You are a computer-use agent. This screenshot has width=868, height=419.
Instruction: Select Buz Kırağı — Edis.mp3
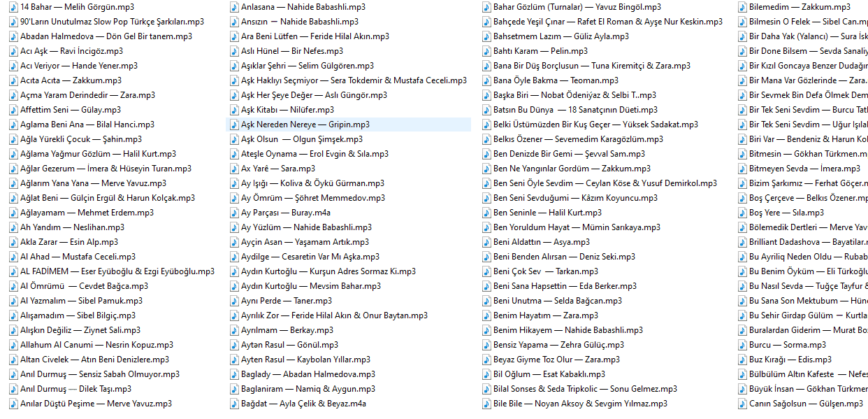[x=791, y=360]
